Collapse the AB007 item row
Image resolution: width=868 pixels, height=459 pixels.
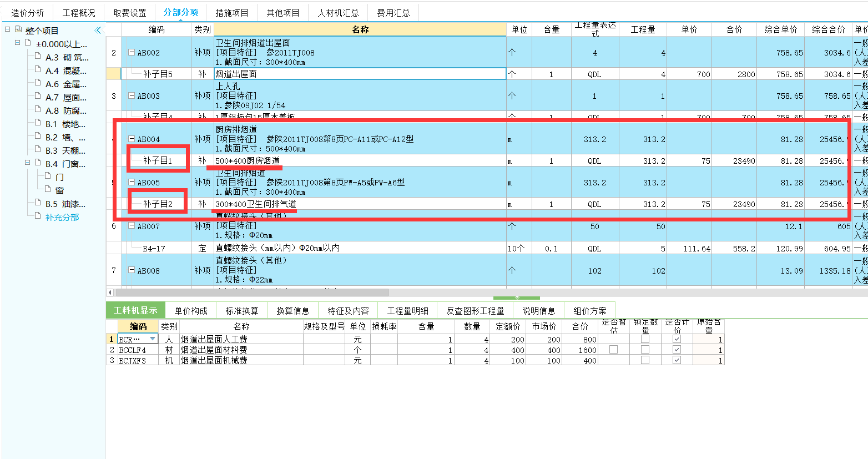point(132,226)
